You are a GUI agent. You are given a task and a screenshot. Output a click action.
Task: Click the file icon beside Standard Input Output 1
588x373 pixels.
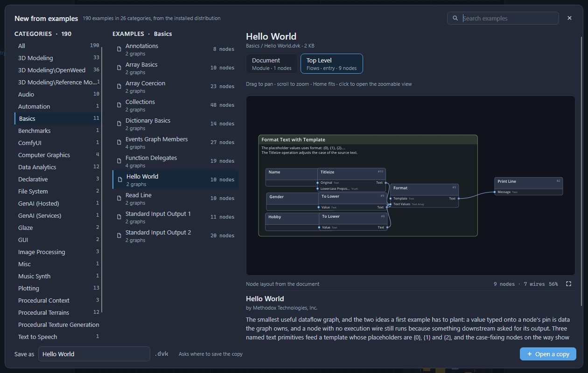pyautogui.click(x=119, y=217)
